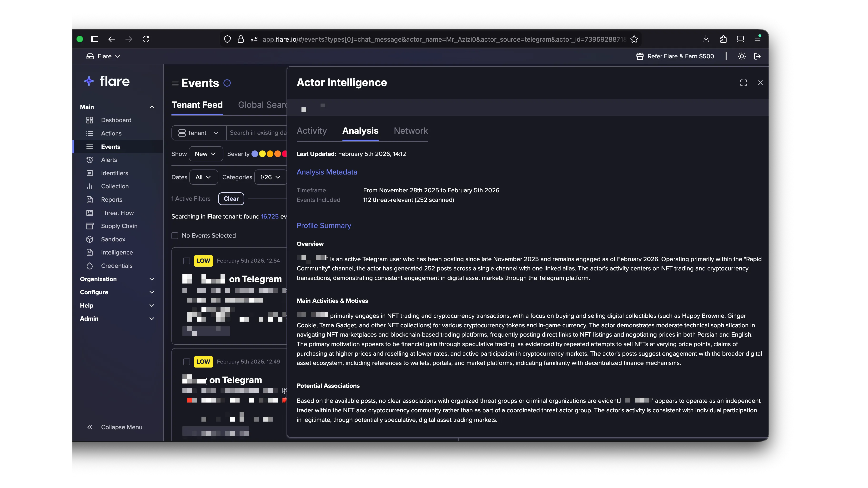Viewport: 868px width, 488px height.
Task: Expand the Organization sidebar section
Action: [x=117, y=279]
